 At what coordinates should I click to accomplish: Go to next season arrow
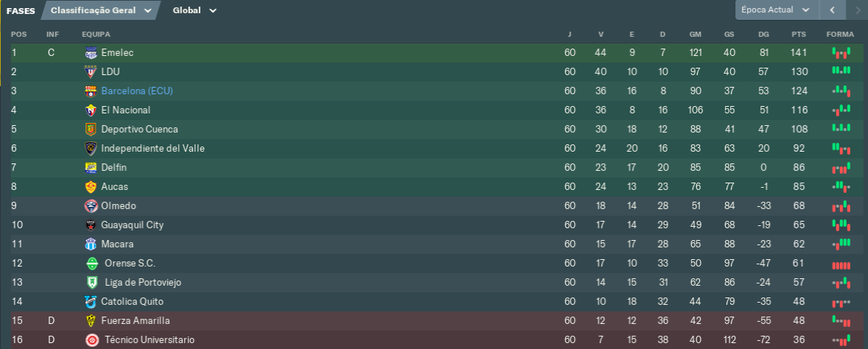pos(858,10)
